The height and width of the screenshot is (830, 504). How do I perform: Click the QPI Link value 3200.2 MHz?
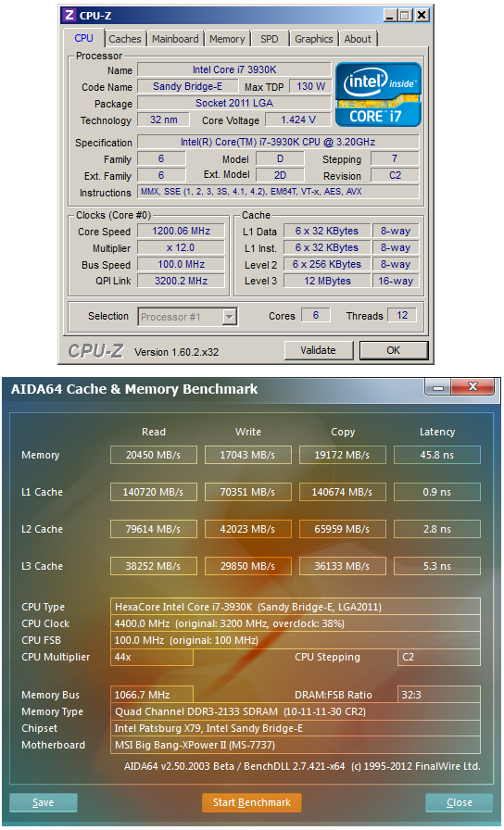pos(181,281)
